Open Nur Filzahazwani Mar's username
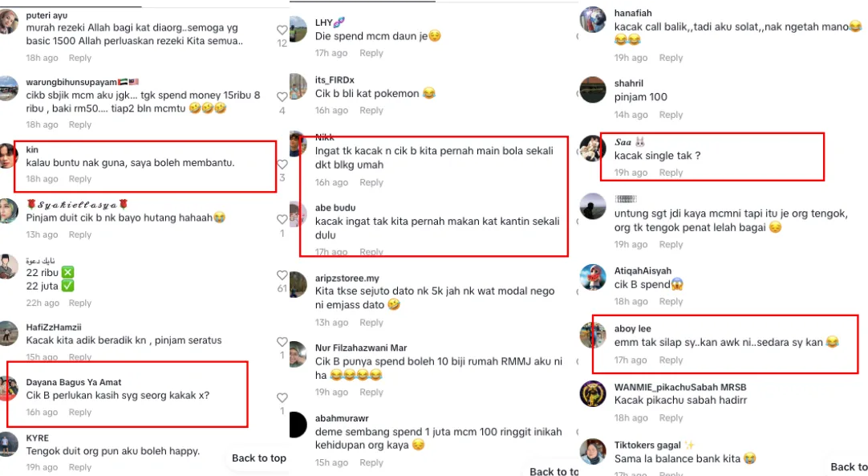Viewport: 868px width, 476px height. pyautogui.click(x=361, y=348)
